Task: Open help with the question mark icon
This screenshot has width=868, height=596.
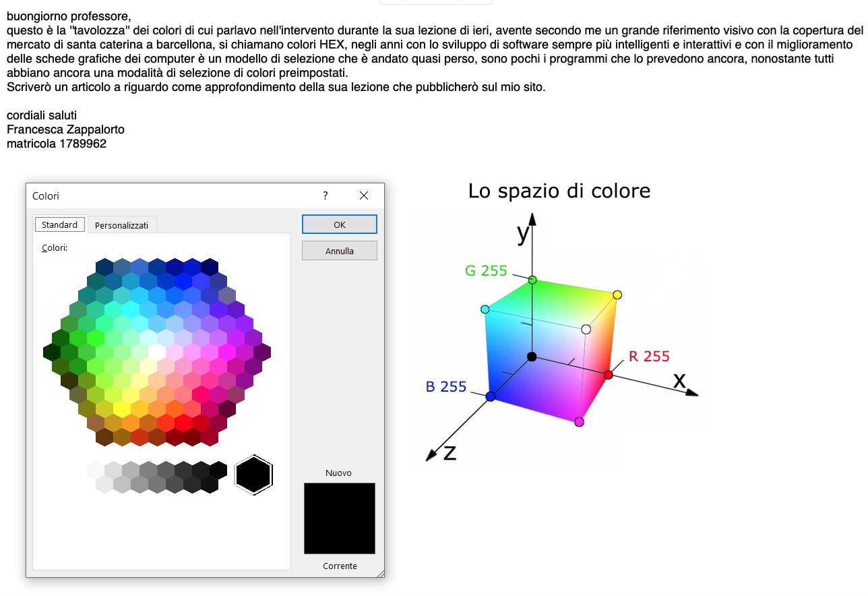Action: coord(325,196)
